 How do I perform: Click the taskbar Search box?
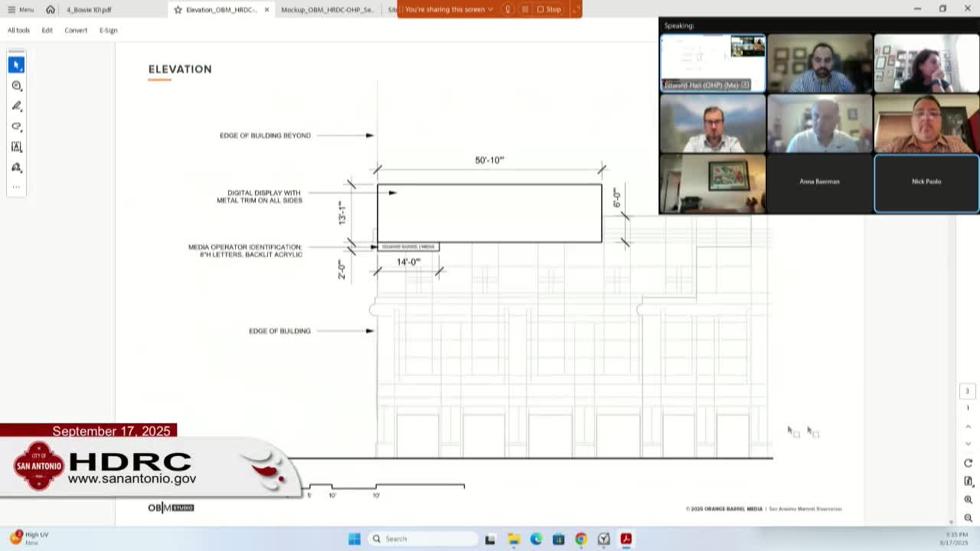click(423, 539)
